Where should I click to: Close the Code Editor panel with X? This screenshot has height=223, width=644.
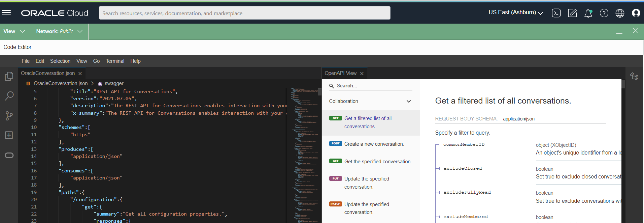click(635, 31)
